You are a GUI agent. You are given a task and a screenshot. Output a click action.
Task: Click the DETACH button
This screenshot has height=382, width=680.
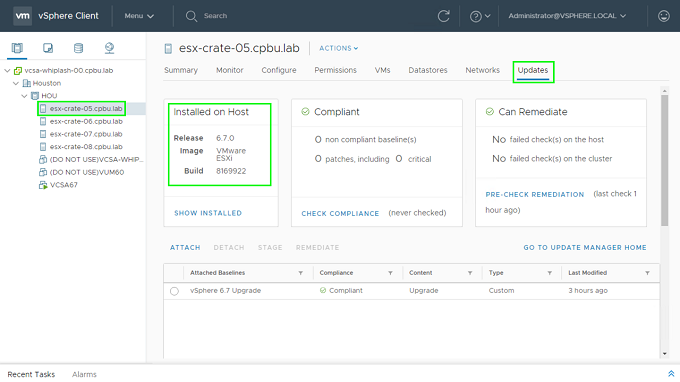click(x=229, y=248)
